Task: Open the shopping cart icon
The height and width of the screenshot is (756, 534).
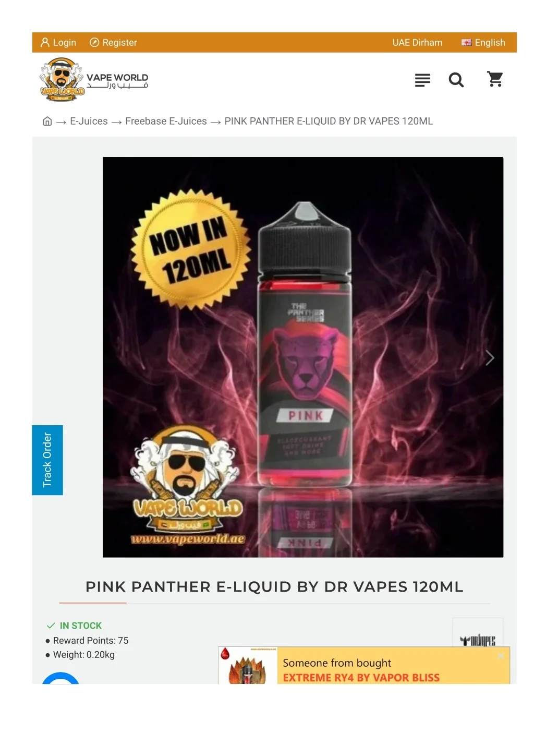Action: [x=495, y=79]
